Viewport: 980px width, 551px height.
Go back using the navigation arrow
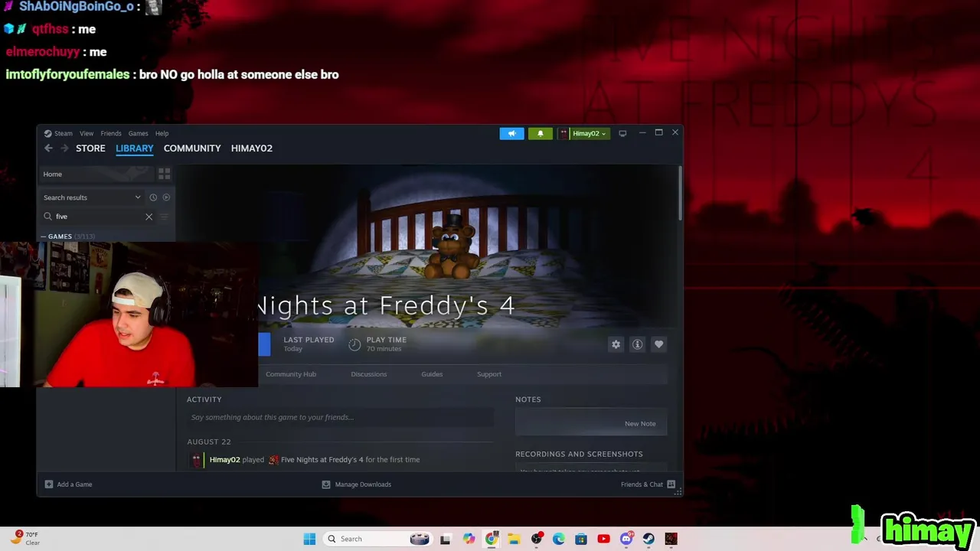tap(48, 148)
